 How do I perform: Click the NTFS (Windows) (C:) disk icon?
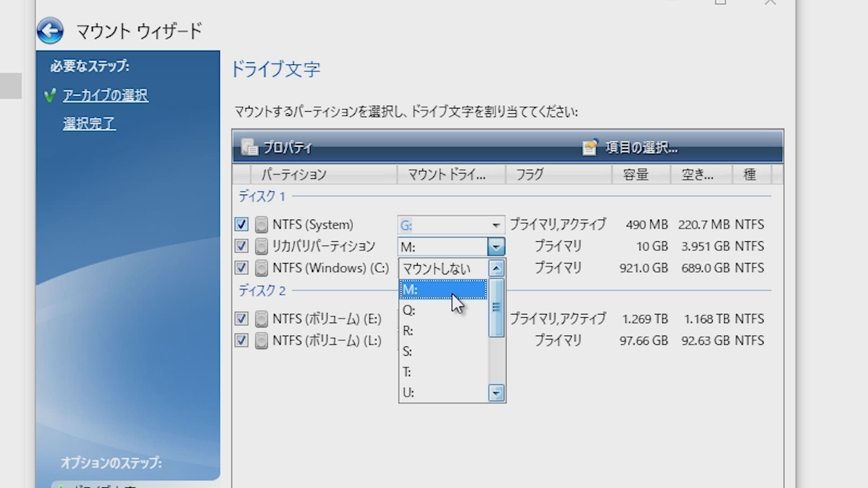261,268
